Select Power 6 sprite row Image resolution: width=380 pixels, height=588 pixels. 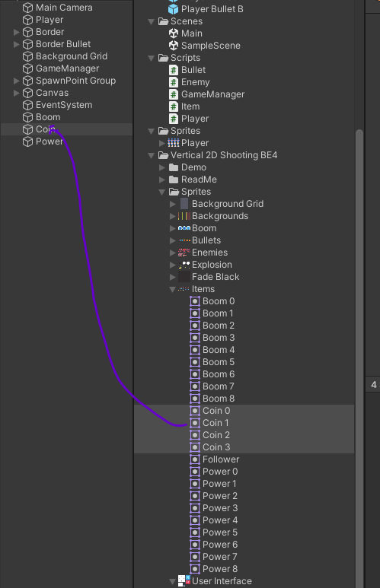[x=244, y=545]
